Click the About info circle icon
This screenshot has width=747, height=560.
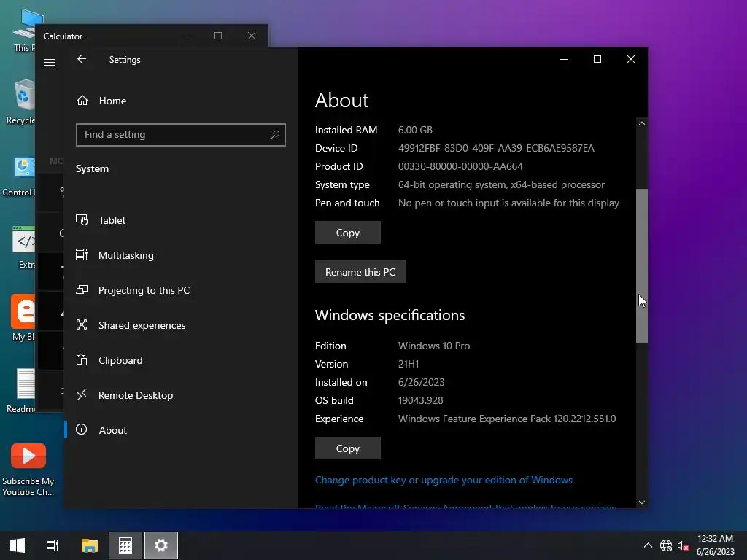coord(82,429)
